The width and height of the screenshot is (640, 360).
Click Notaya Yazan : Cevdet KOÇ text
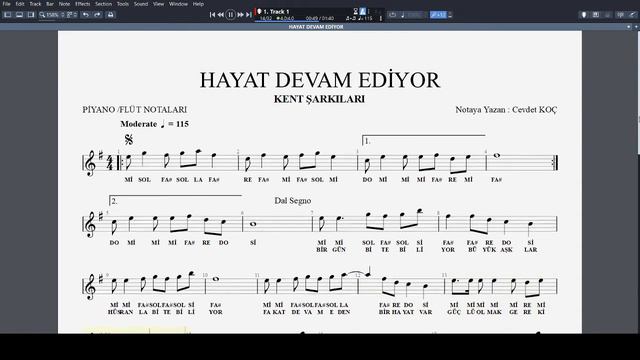(x=506, y=110)
